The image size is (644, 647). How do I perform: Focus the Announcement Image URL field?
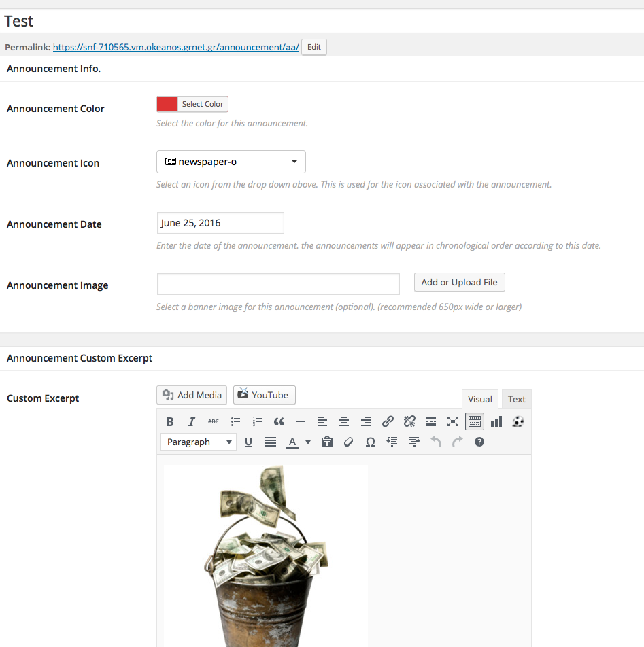click(x=278, y=284)
